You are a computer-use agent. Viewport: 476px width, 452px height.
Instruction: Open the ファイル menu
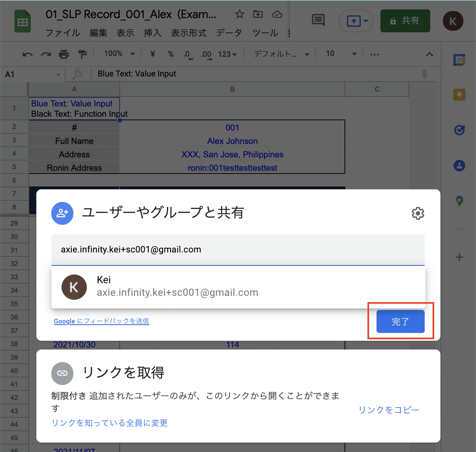[x=63, y=33]
